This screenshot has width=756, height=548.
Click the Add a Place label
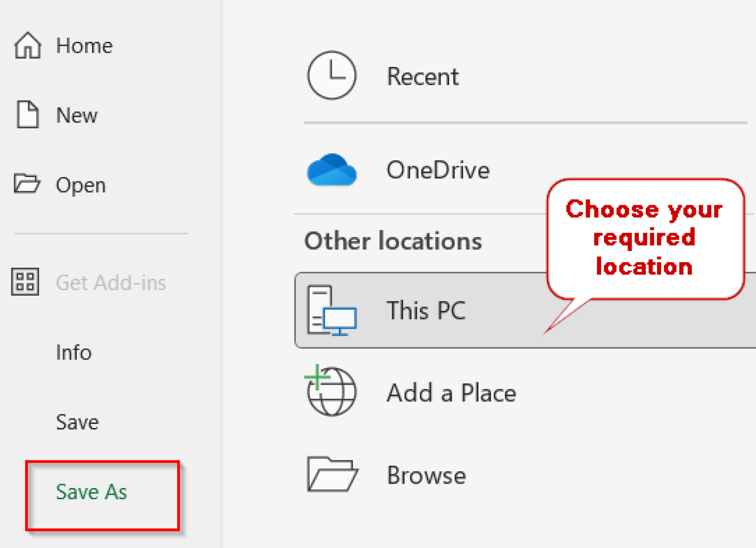451,393
